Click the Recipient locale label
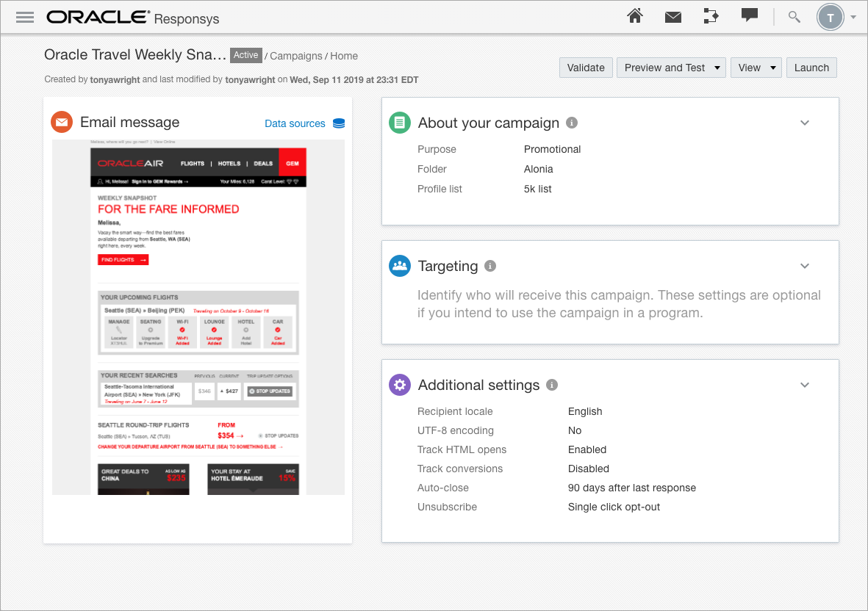 454,411
